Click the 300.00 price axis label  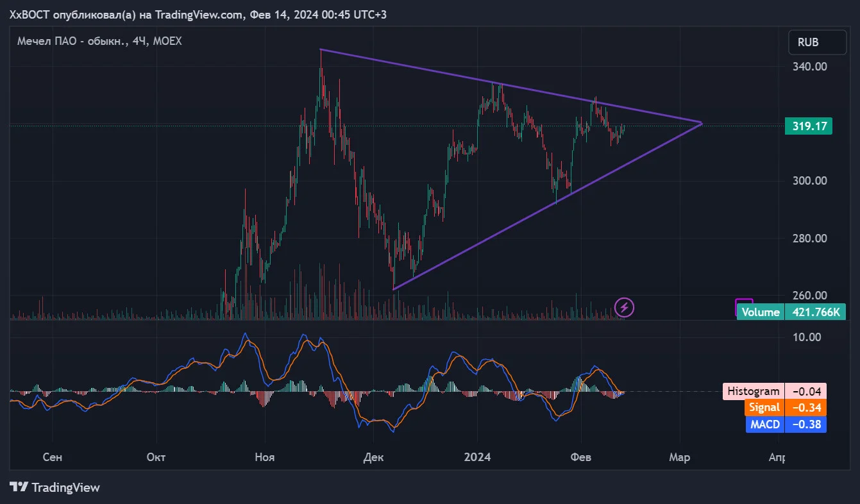coord(810,181)
